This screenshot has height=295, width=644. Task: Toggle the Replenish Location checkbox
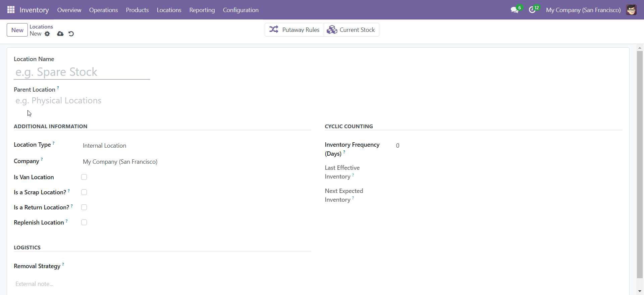(84, 223)
